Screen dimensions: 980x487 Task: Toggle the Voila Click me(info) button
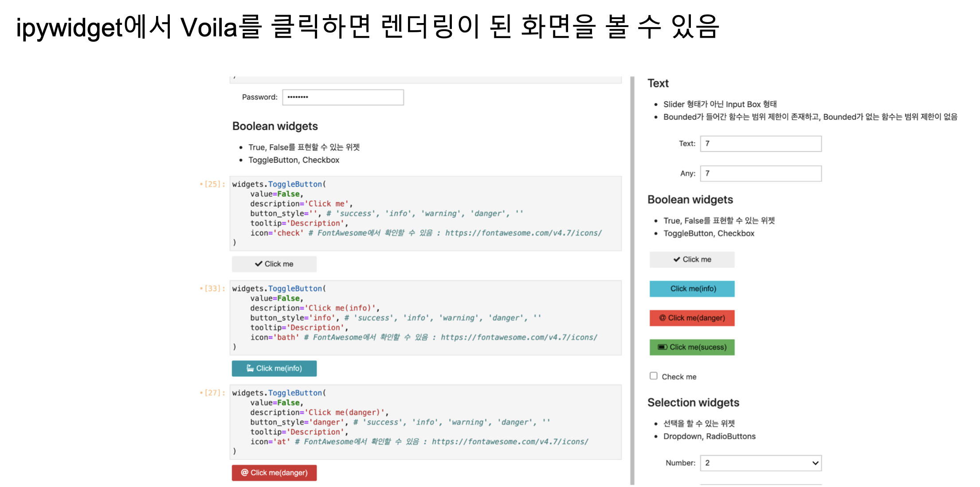[692, 289]
